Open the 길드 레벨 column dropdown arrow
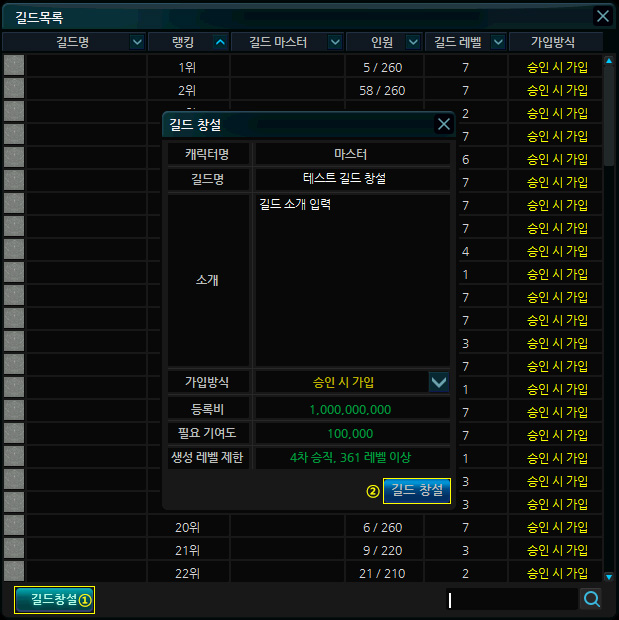The image size is (619, 620). 497,42
